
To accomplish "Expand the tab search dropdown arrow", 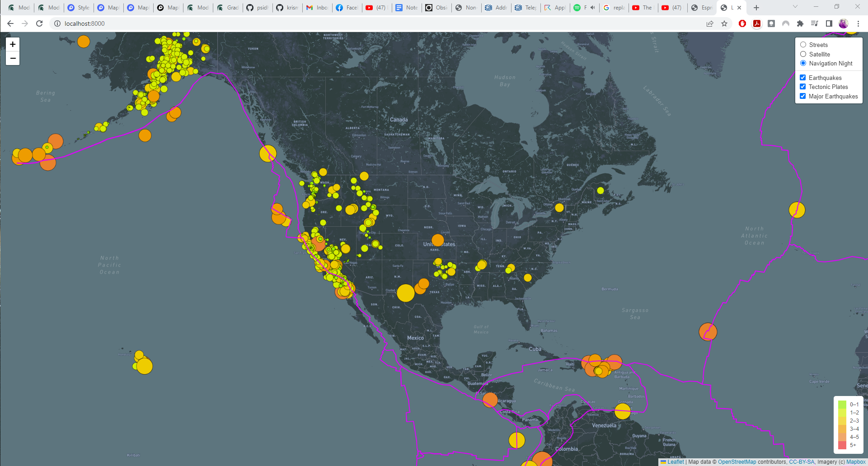I will coord(795,7).
